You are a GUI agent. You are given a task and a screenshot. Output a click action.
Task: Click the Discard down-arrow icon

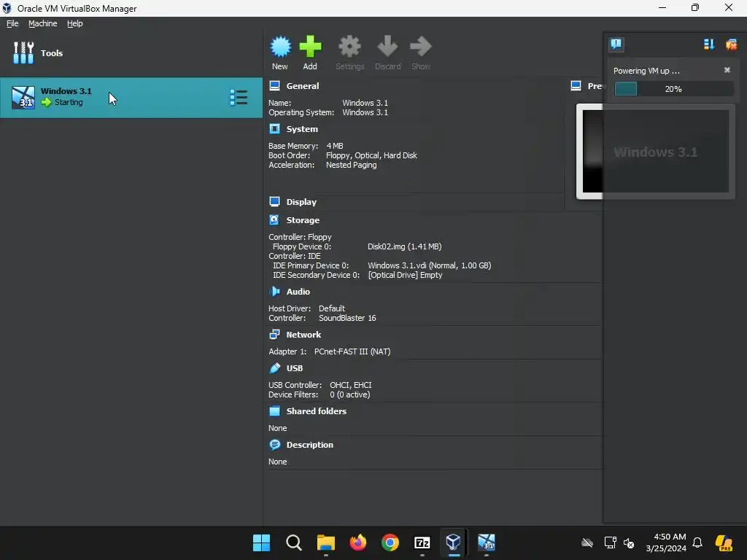click(x=387, y=47)
